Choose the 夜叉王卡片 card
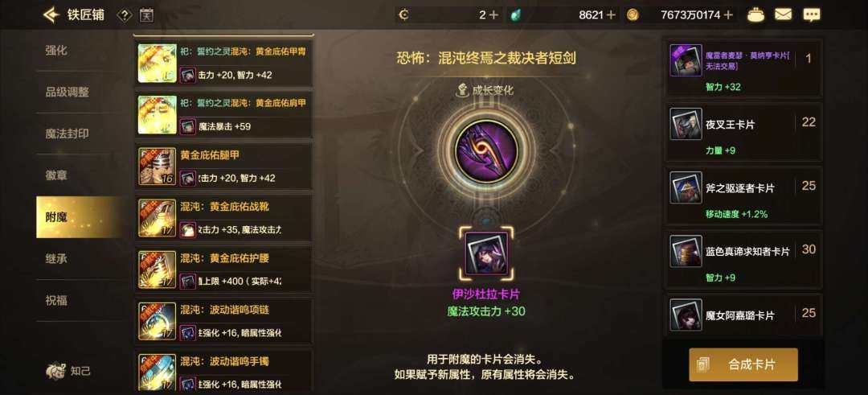868x395 pixels. pos(743,132)
